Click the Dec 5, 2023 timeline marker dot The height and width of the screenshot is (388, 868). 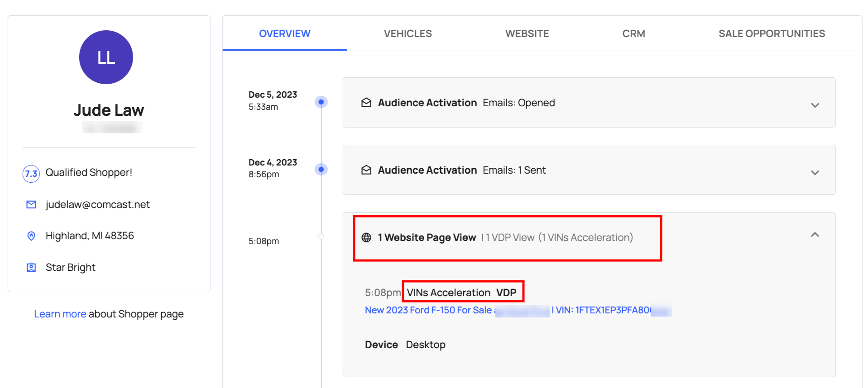321,102
